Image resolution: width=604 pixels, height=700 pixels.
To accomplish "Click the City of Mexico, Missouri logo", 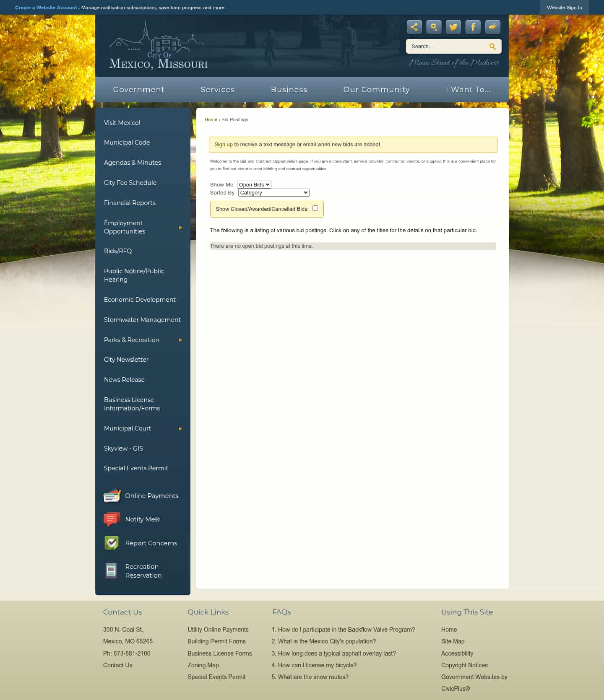I will coord(159,46).
